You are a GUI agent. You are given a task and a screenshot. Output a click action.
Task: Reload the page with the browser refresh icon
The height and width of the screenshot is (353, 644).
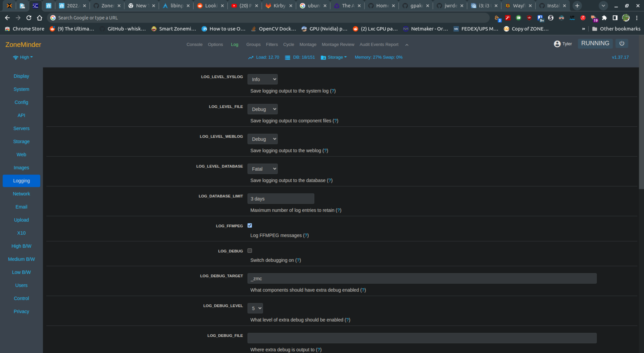click(x=29, y=18)
